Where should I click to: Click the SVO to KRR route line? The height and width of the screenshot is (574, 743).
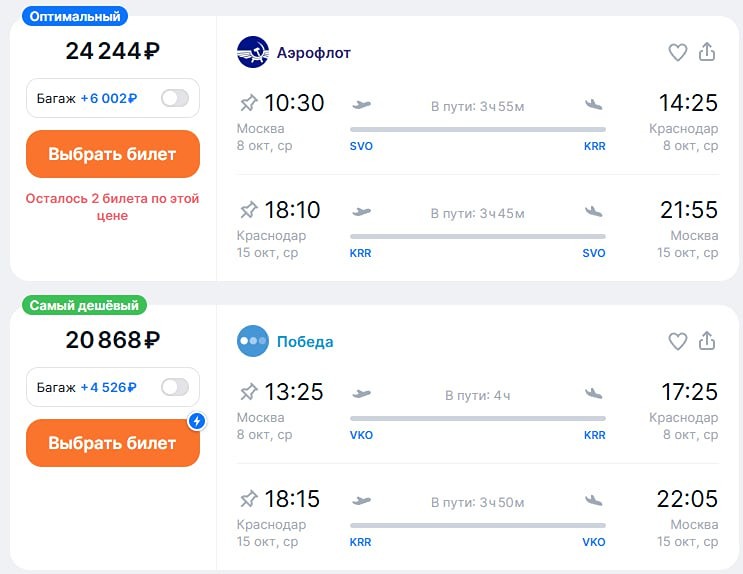click(x=477, y=129)
